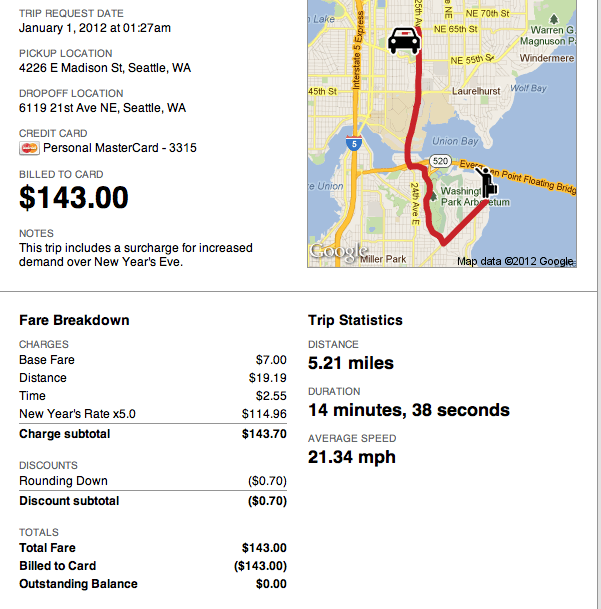601x609 pixels.
Task: Select the dropoff address 6119 21st Ave NE
Action: (103, 108)
